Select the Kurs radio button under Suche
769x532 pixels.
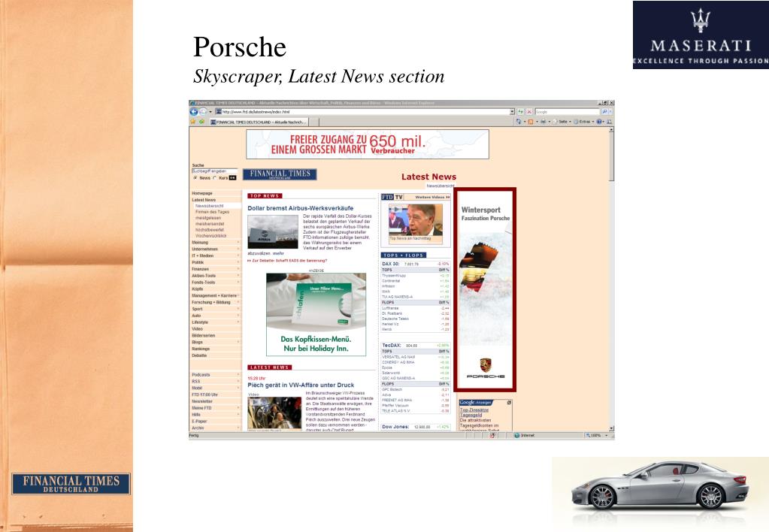(x=214, y=178)
